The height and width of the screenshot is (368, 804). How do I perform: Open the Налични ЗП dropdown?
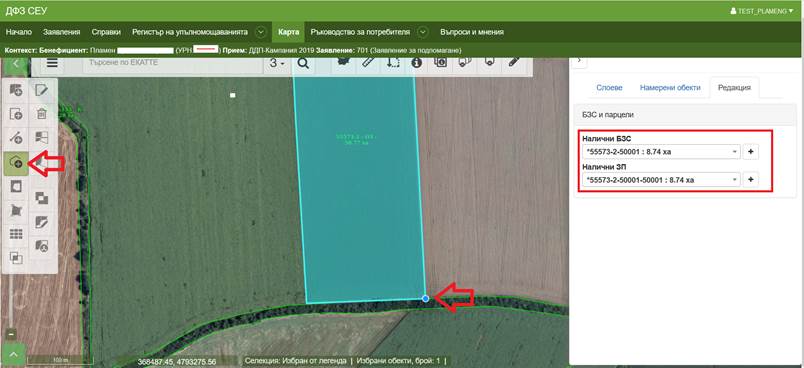click(x=661, y=180)
